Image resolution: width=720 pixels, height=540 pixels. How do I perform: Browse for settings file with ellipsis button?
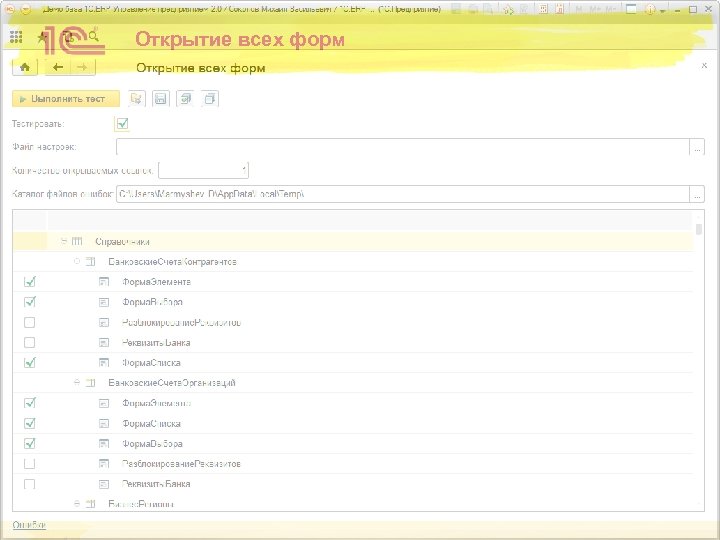coord(697,147)
